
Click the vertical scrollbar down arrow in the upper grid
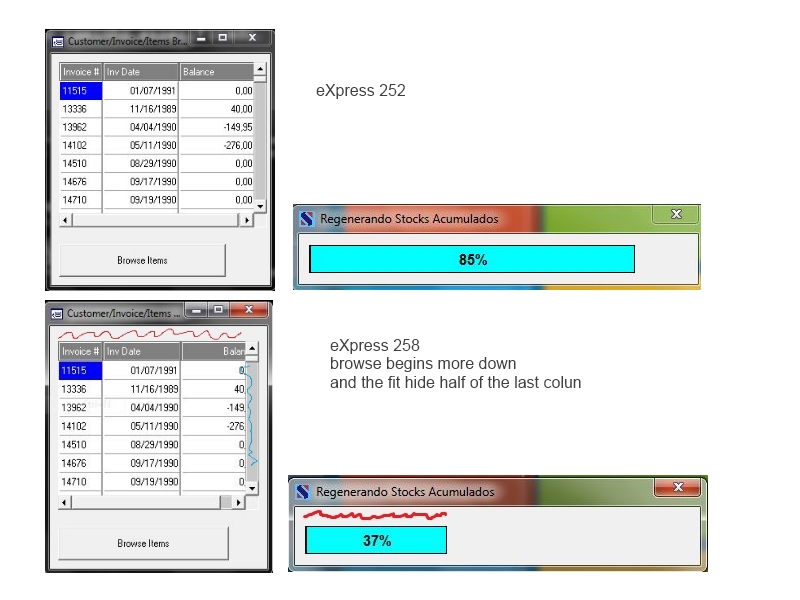coord(260,205)
